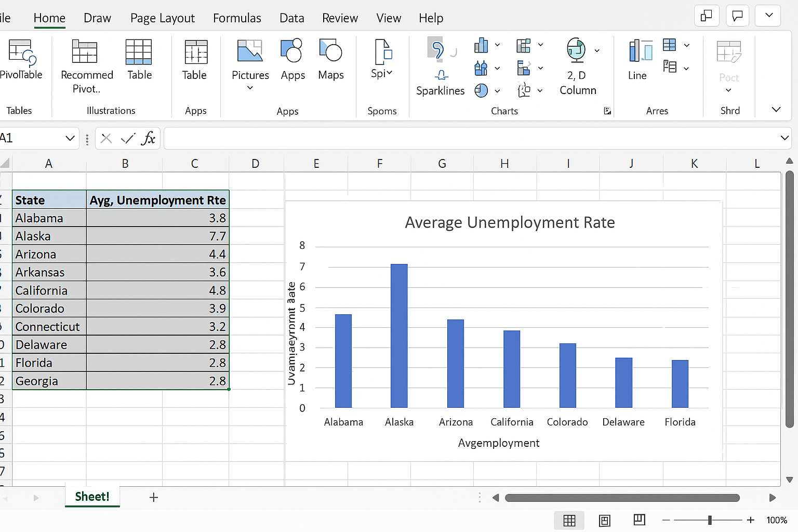798x532 pixels.
Task: Open the View tab
Action: (389, 18)
